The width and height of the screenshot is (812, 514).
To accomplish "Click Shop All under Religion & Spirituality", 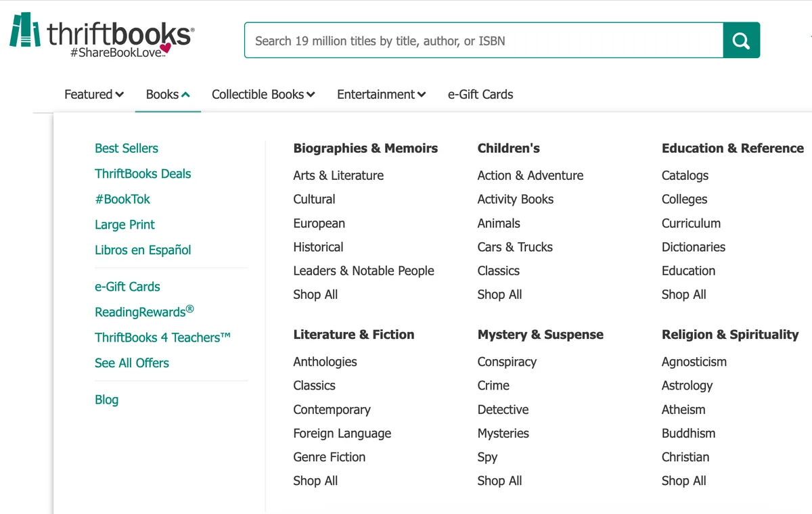I will pyautogui.click(x=683, y=481).
